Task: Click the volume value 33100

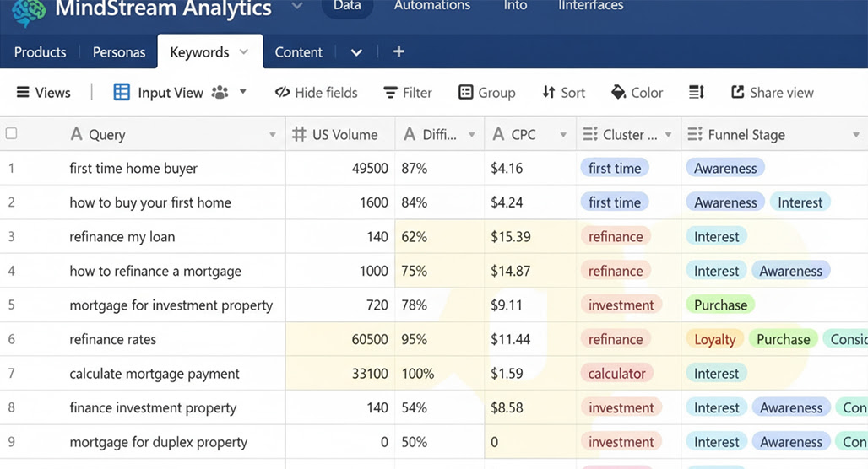Action: coord(370,374)
